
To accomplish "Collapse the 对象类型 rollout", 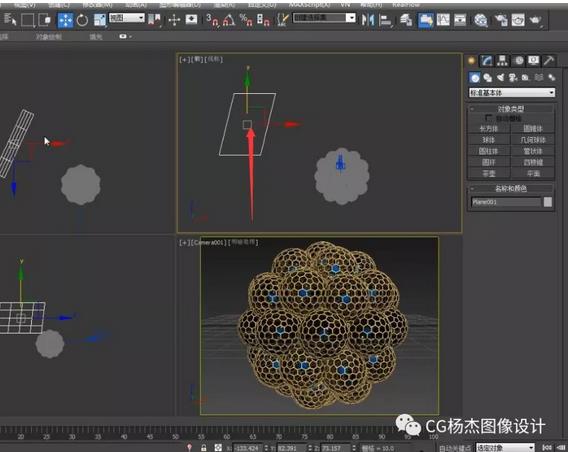I will click(x=511, y=109).
